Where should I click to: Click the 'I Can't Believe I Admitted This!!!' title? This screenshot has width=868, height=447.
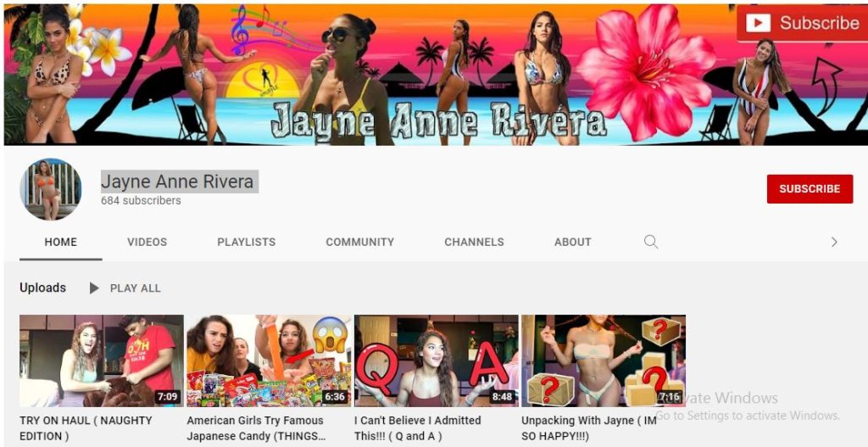(418, 428)
